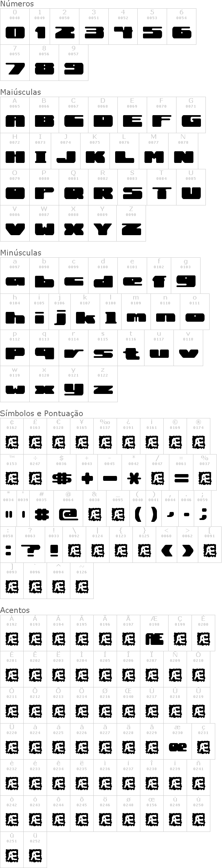
Task: Select the equals sign glyph 0061
Action: (x=181, y=472)
